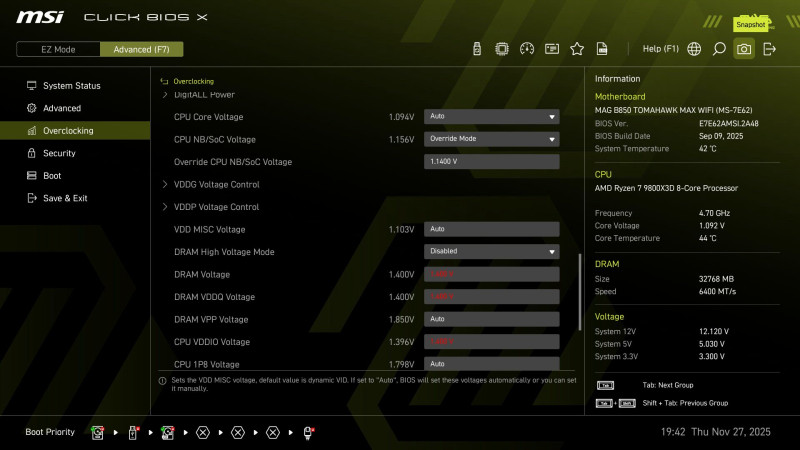Open Help (F1)
This screenshot has width=800, height=450.
[660, 49]
